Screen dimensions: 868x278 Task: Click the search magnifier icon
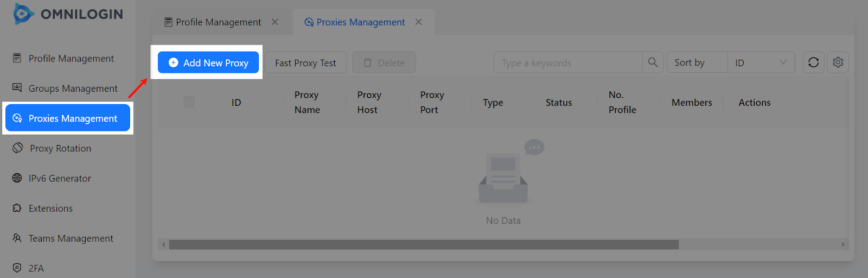[x=653, y=62]
